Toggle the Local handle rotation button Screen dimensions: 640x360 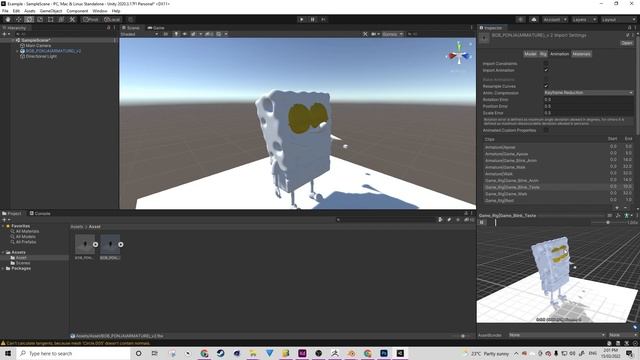pyautogui.click(x=111, y=19)
